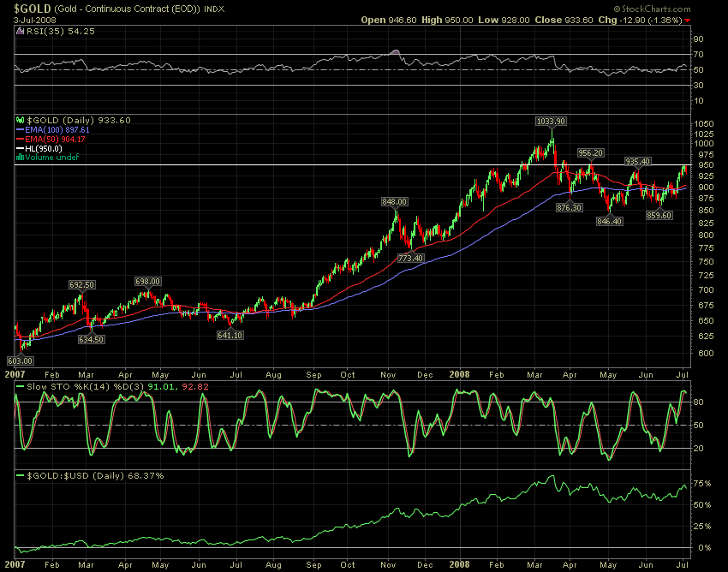Click the HL(950.0) legend text
This screenshot has width=728, height=572.
pyautogui.click(x=44, y=149)
